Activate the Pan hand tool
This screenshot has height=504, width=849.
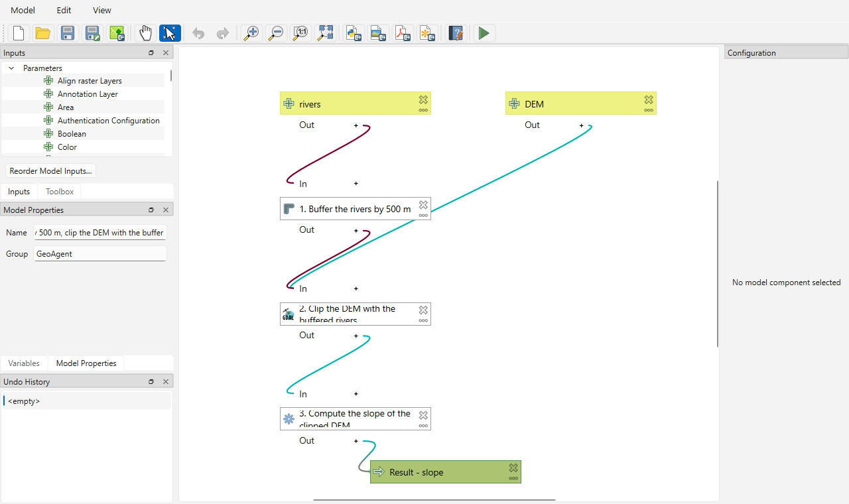pos(146,33)
